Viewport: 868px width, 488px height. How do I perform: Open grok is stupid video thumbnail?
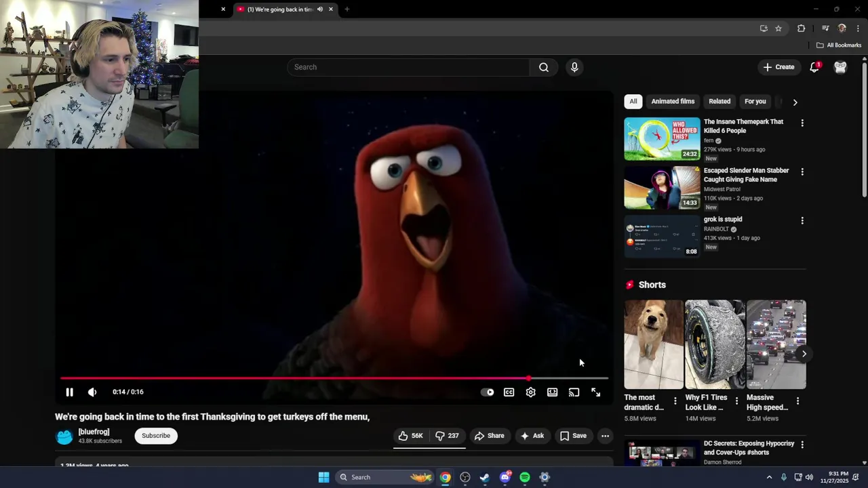pyautogui.click(x=662, y=237)
